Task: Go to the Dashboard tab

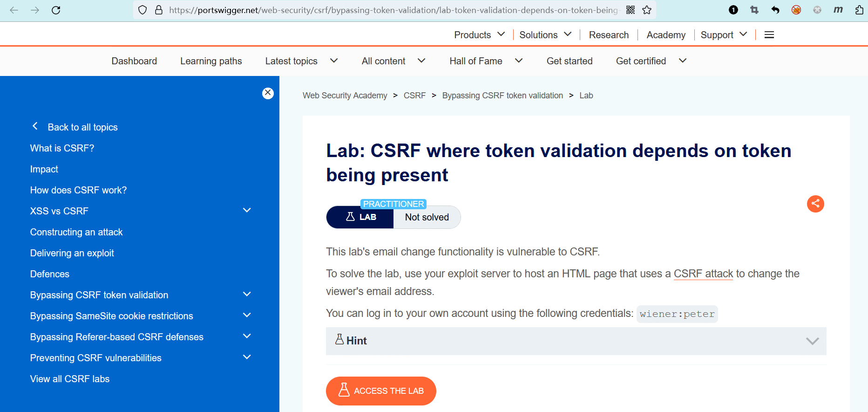Action: click(134, 61)
